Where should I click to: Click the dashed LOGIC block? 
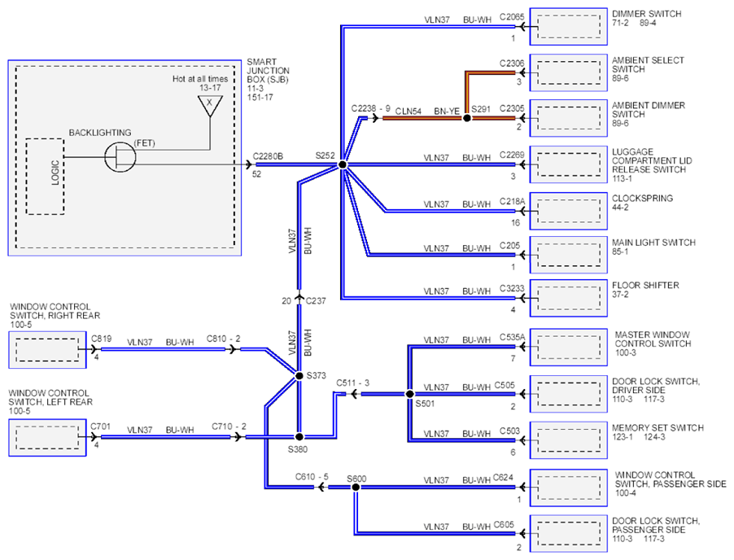[45, 177]
